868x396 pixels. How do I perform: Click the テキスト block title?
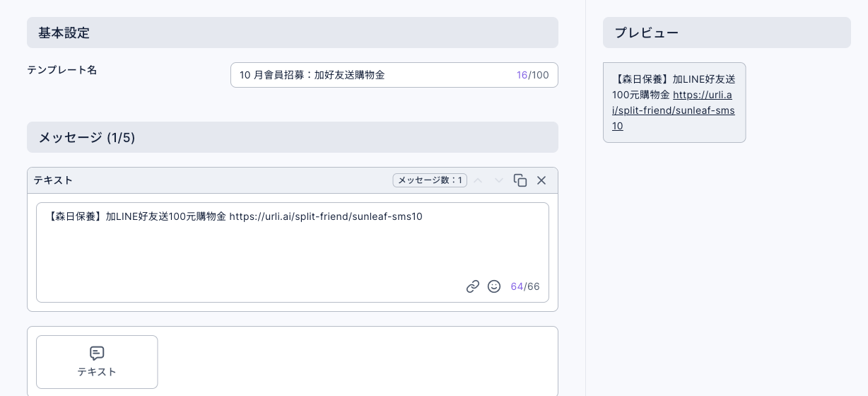(x=53, y=180)
